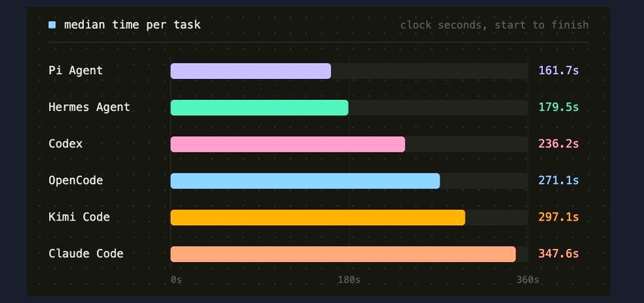Select the Pi Agent label

pyautogui.click(x=75, y=71)
